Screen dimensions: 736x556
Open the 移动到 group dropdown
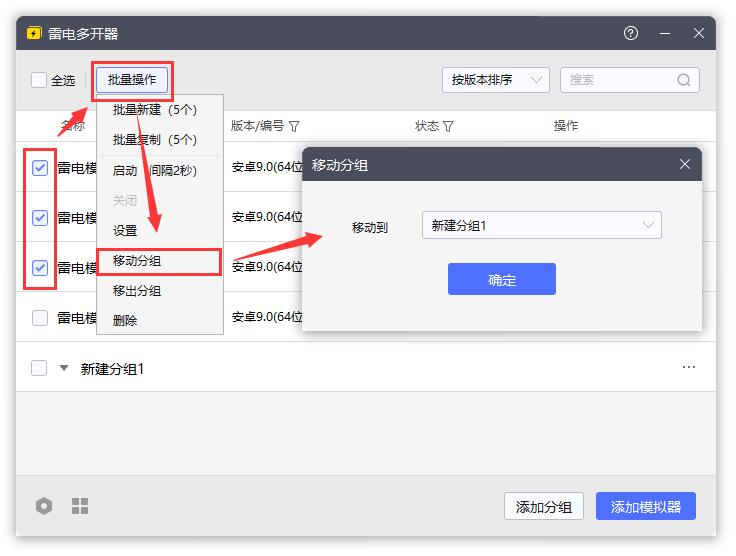coord(542,225)
